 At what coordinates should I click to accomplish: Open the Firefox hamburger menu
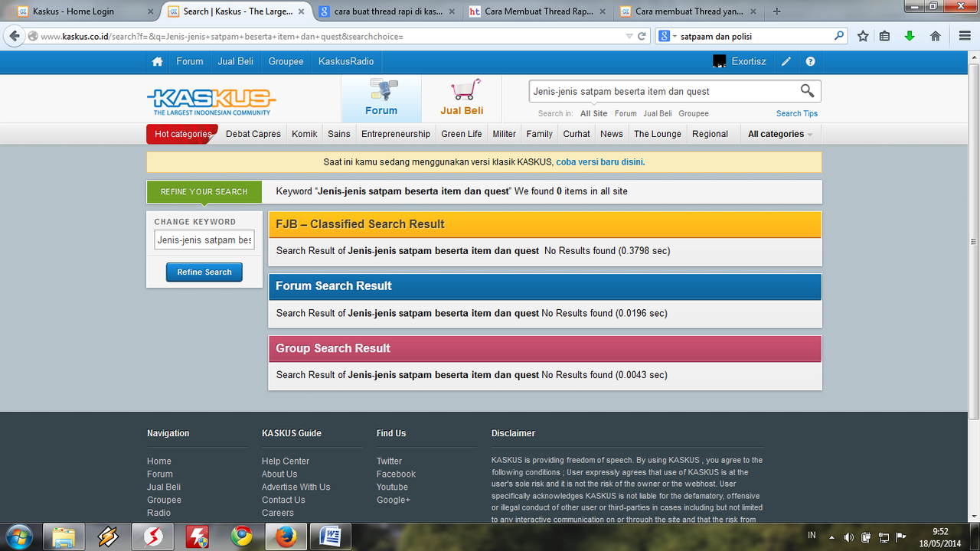coord(965,36)
